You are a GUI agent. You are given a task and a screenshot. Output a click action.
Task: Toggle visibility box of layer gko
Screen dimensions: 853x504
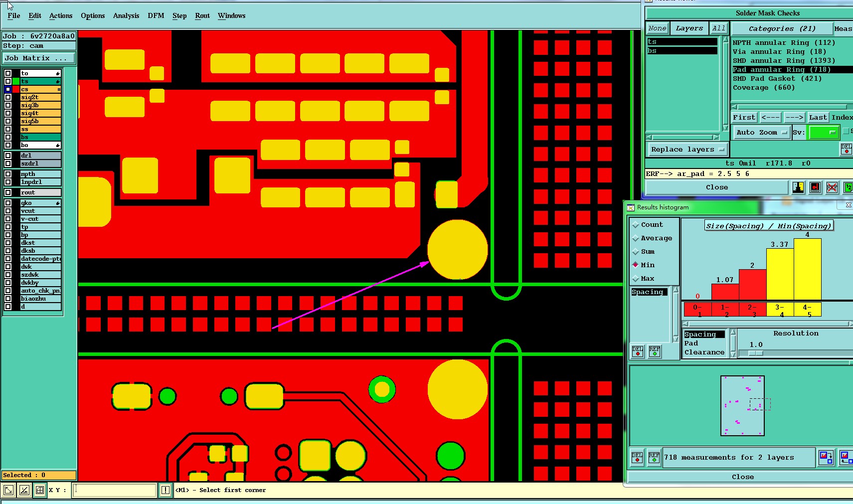click(x=8, y=203)
